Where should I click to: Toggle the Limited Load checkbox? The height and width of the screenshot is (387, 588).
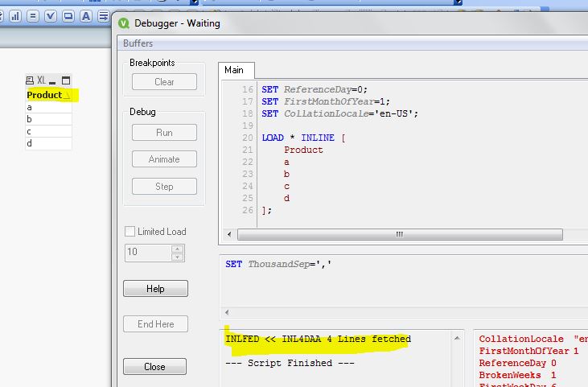click(130, 232)
